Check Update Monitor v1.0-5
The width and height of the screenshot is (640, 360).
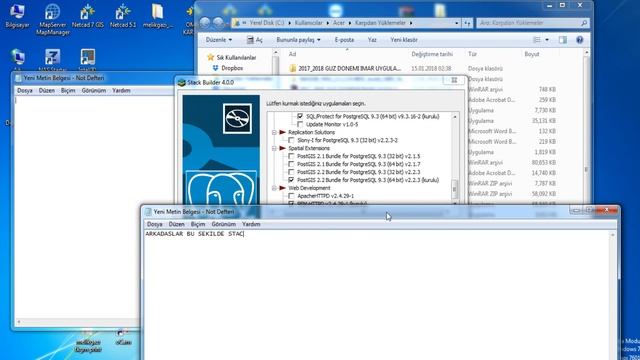(300, 124)
